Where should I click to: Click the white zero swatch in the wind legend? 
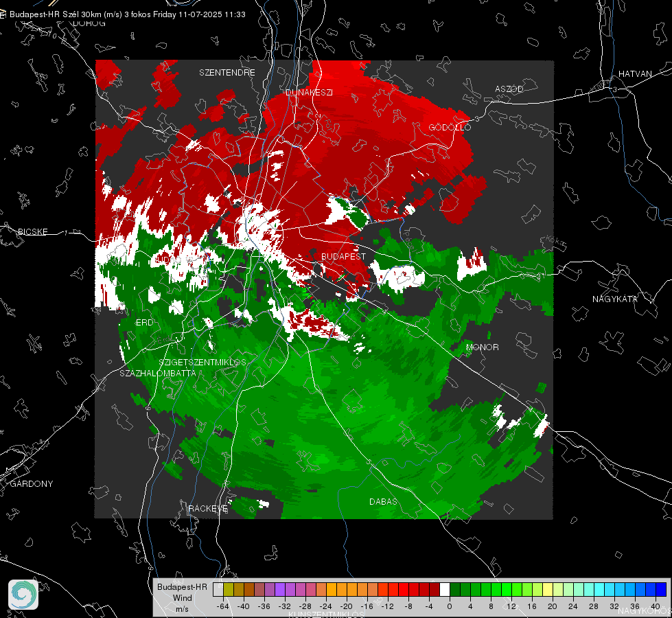(x=445, y=590)
